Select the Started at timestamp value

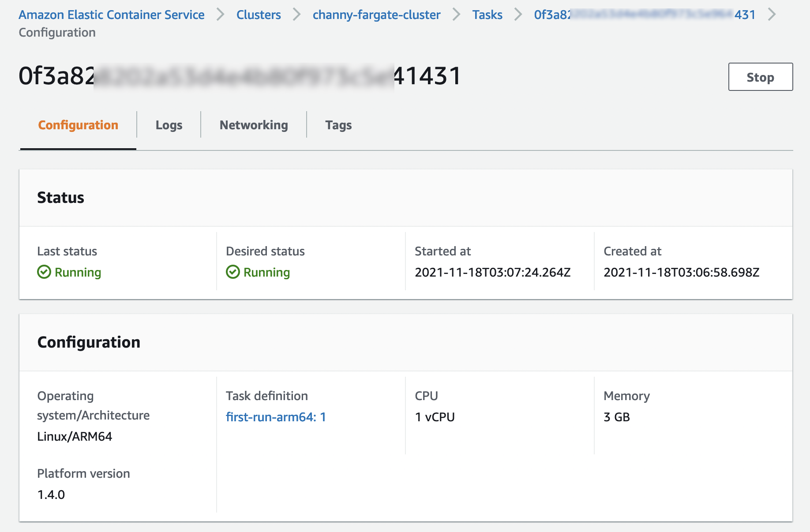pos(493,272)
